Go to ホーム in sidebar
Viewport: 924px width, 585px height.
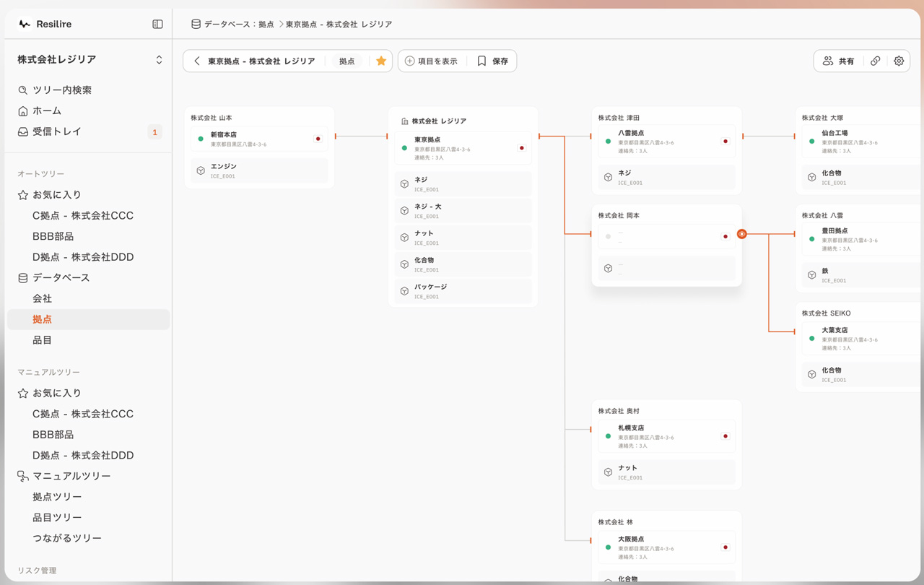(x=47, y=111)
